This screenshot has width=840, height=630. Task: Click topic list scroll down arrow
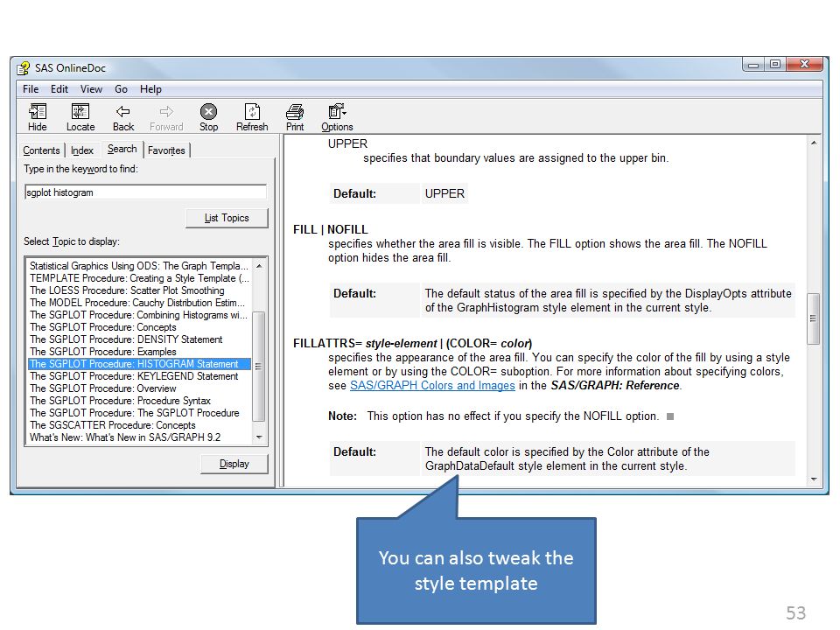[259, 437]
